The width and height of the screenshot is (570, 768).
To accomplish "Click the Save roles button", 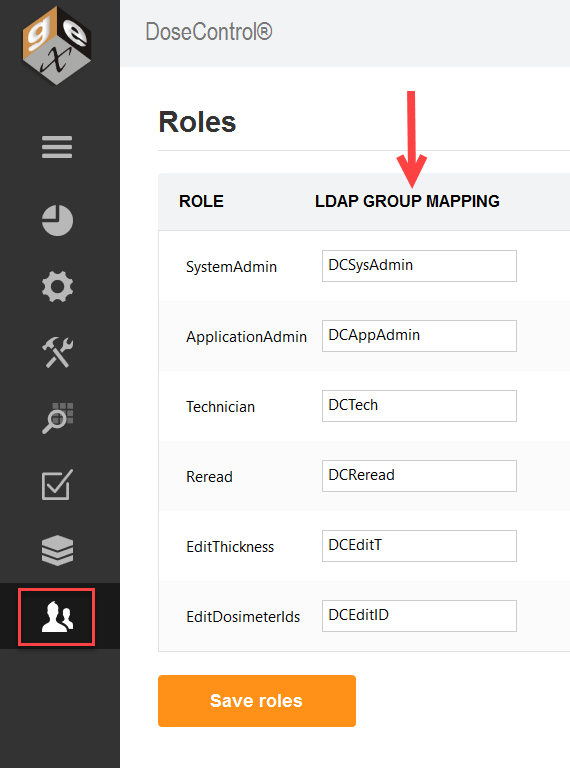I will (257, 701).
